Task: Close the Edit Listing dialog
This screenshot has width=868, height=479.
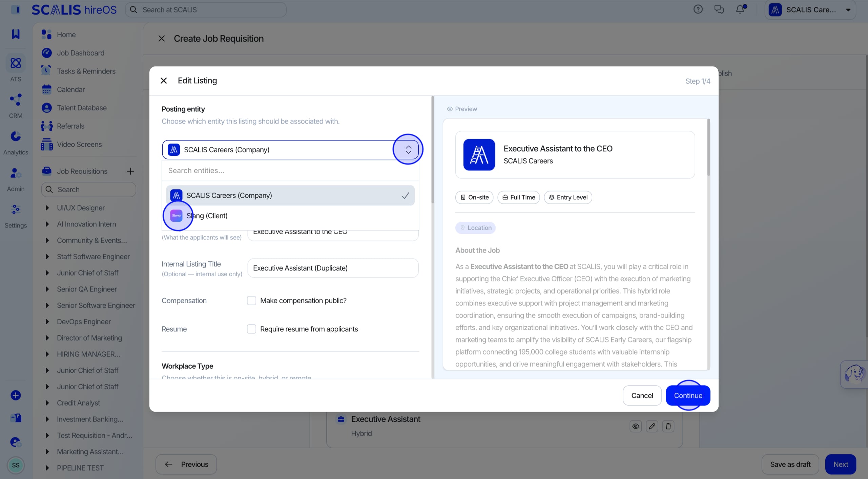Action: click(x=164, y=81)
